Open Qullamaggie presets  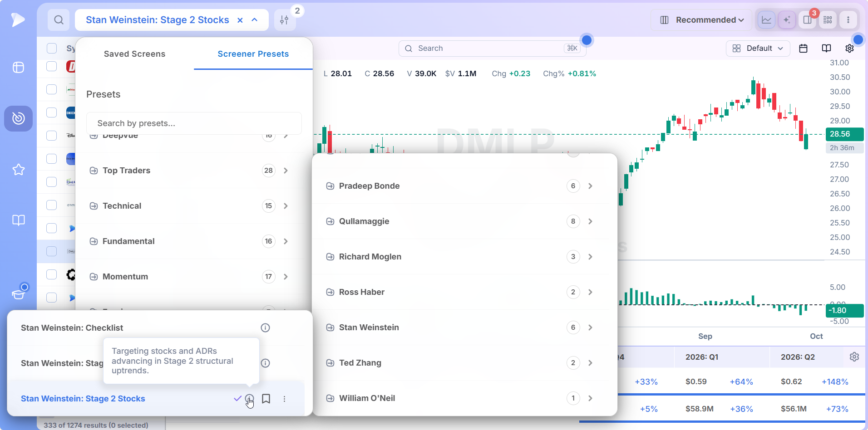[462, 221]
